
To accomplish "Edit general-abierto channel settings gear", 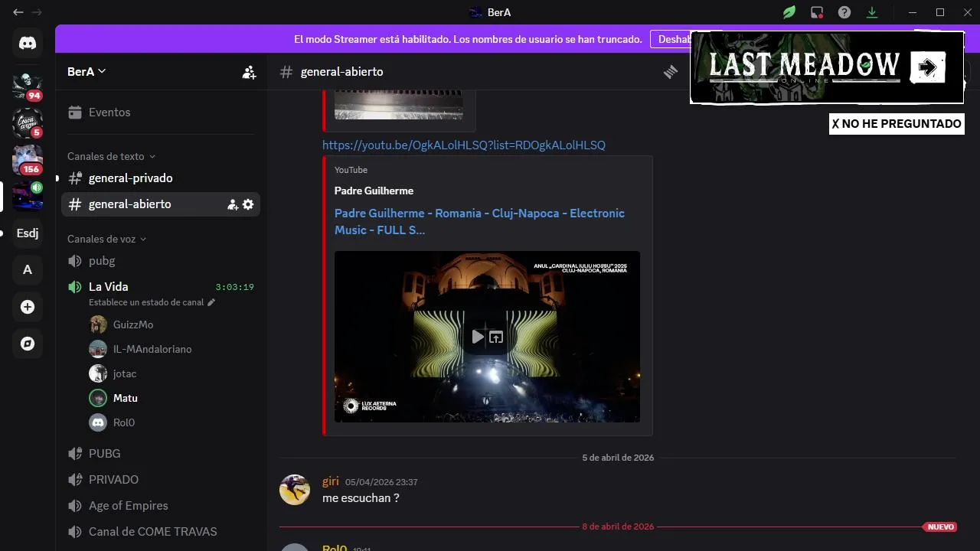I will click(248, 204).
